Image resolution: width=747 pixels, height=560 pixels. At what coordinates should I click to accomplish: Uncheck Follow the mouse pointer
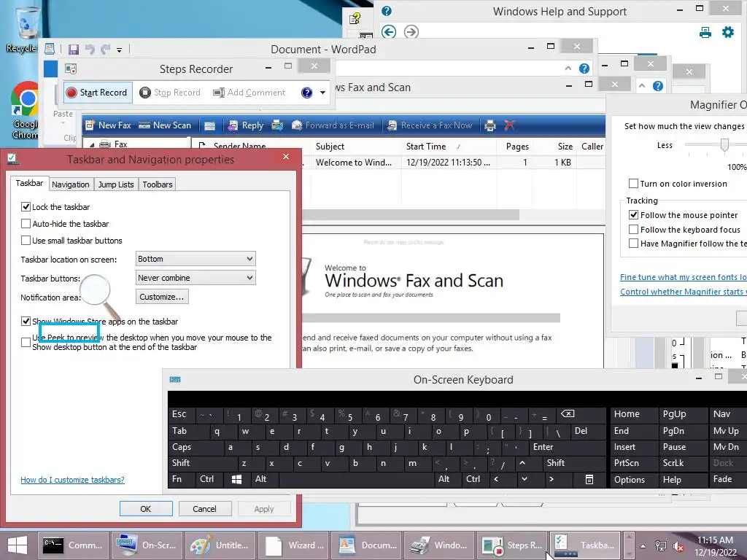click(633, 215)
